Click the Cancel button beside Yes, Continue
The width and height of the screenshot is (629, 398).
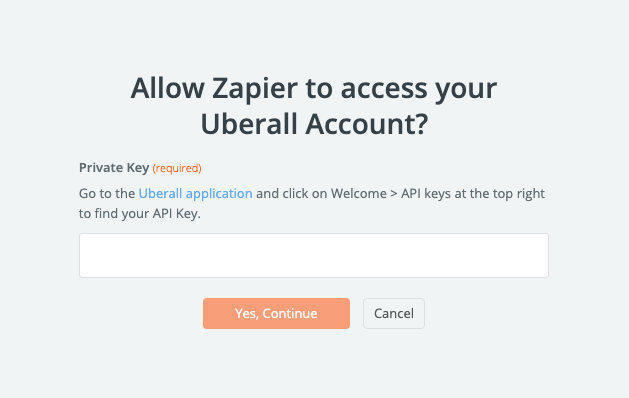coord(394,313)
